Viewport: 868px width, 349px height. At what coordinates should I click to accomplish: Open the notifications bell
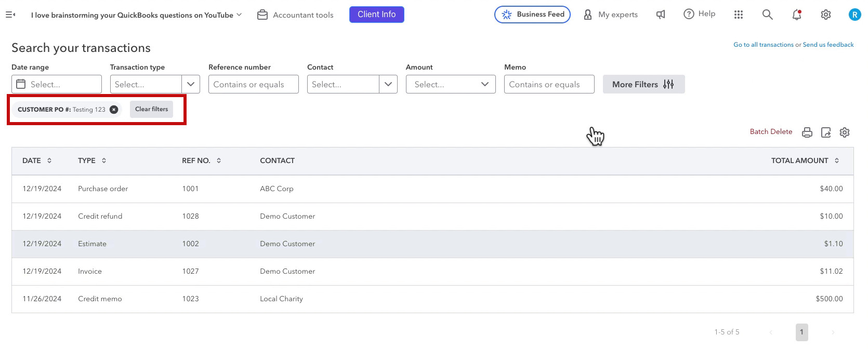(x=797, y=15)
